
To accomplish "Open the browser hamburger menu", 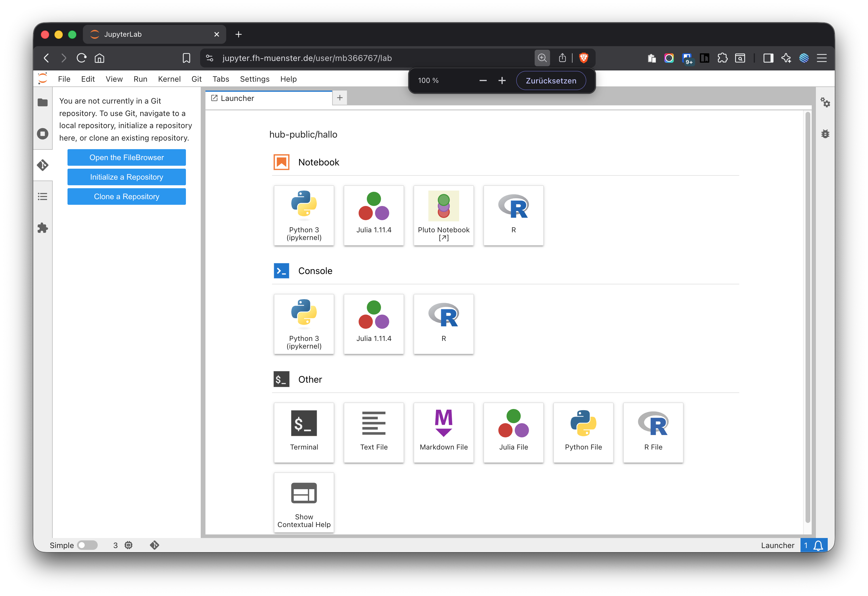I will coord(821,58).
